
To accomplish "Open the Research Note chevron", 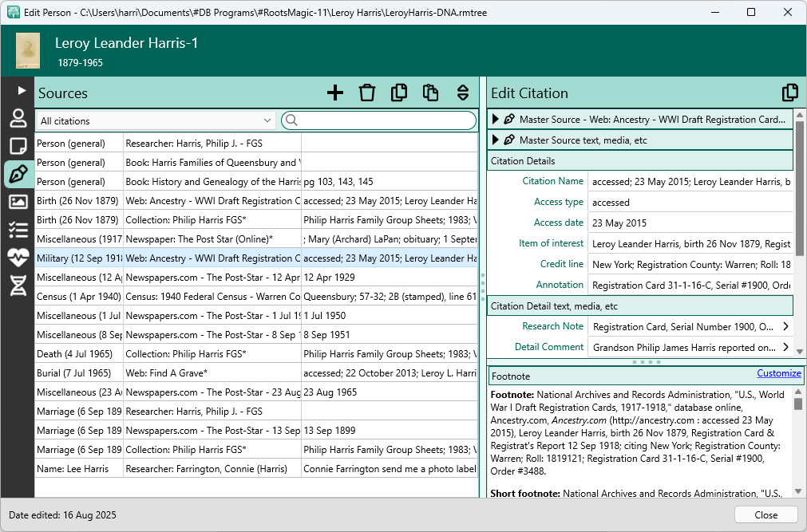I will coord(785,326).
